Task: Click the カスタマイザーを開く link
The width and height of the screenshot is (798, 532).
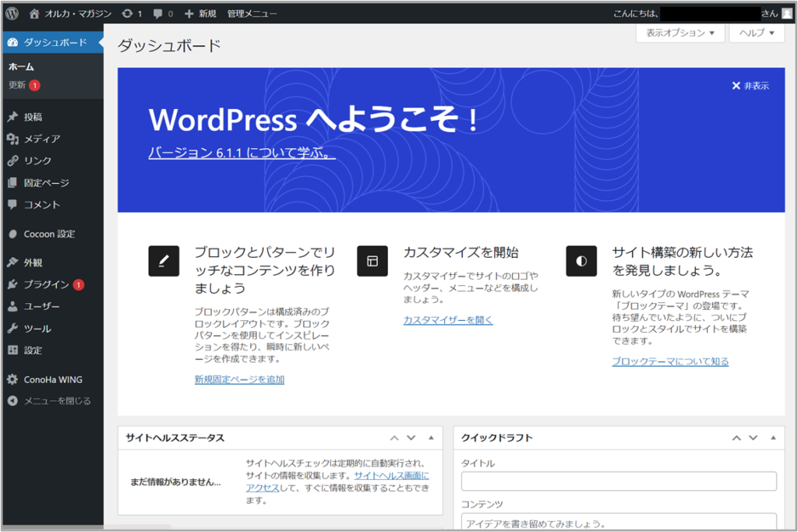Action: click(x=448, y=320)
